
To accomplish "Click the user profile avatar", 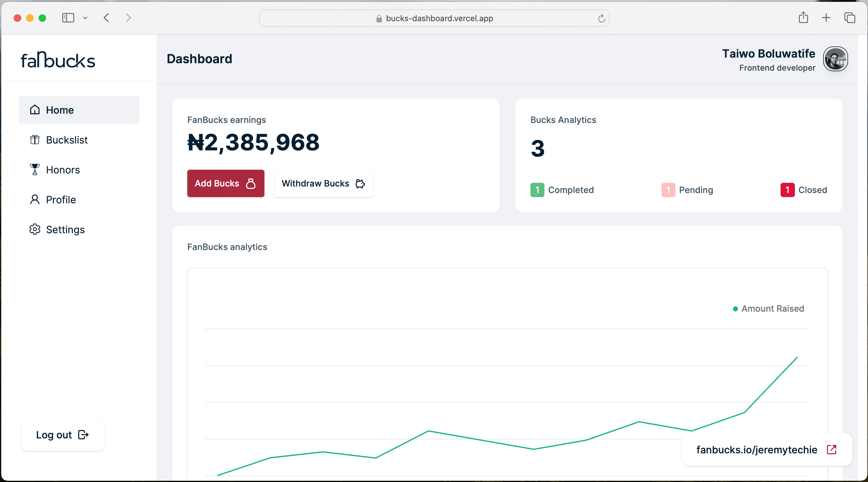I will pyautogui.click(x=835, y=59).
